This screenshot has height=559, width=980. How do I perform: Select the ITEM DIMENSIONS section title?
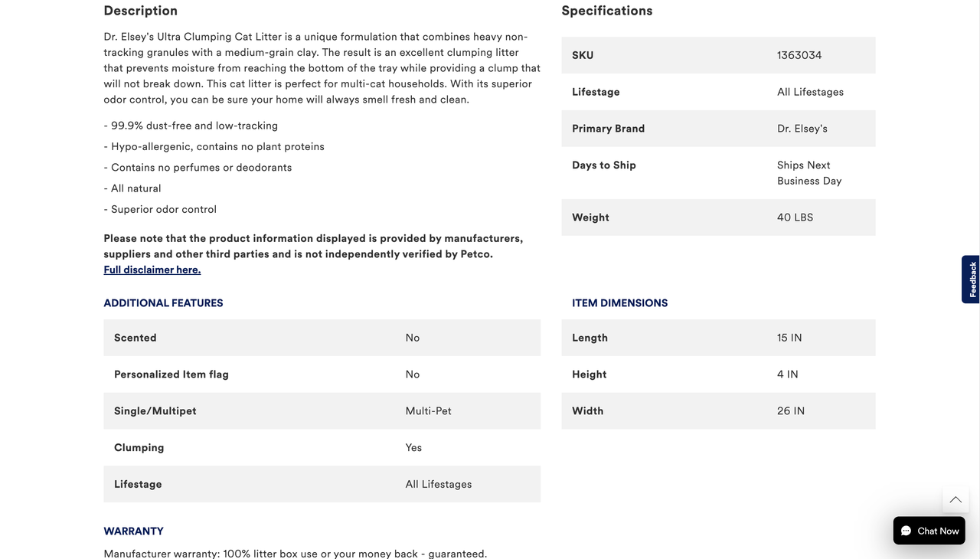(619, 303)
